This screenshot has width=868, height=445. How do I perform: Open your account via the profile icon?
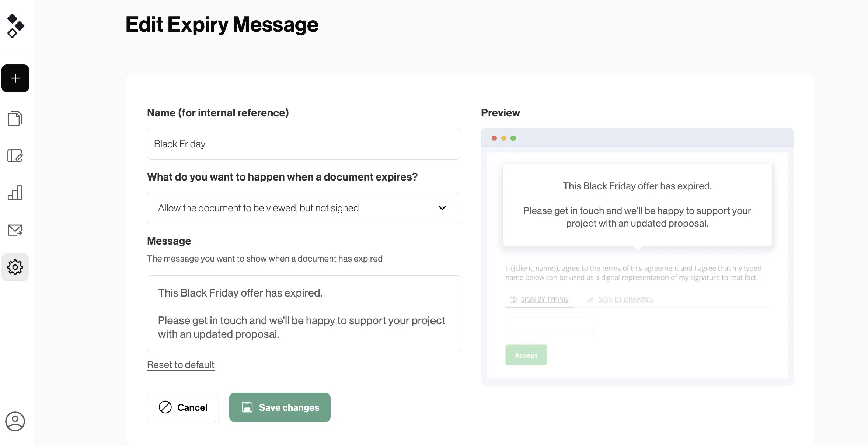(15, 421)
